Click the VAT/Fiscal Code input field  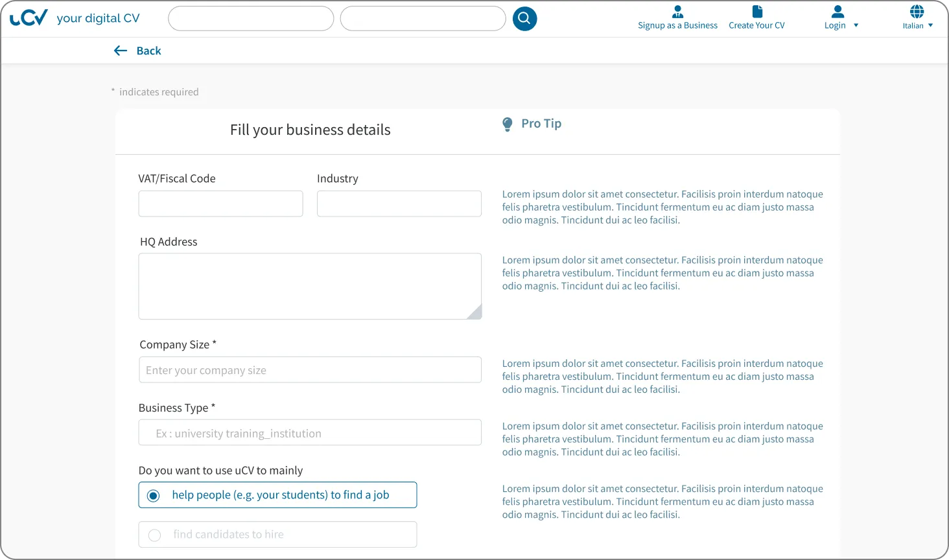[x=220, y=204]
